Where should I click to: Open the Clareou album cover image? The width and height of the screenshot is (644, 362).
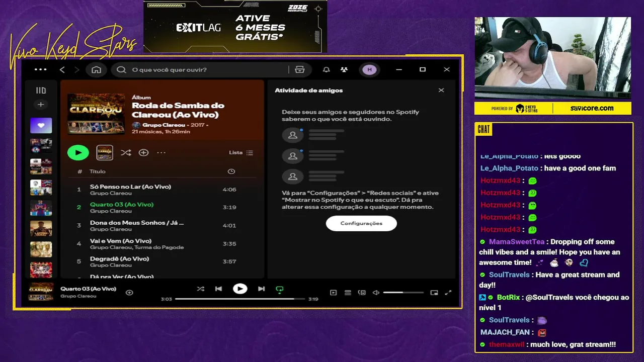96,114
